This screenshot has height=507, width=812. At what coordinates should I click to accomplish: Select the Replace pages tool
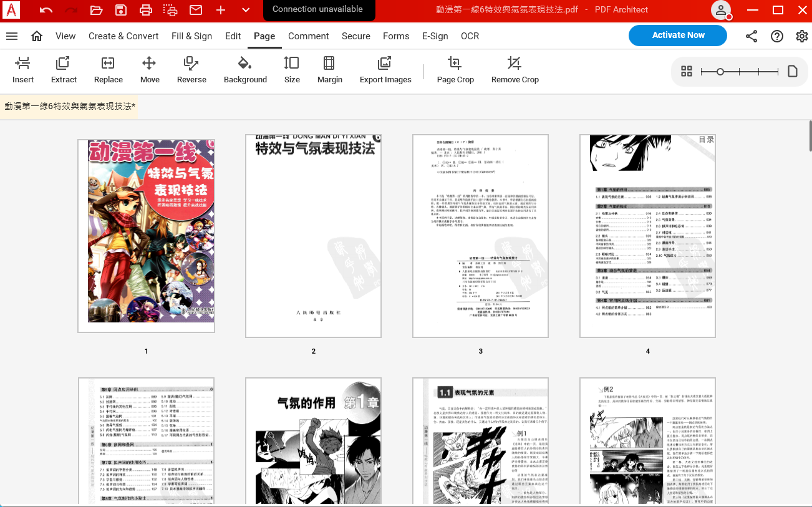109,70
